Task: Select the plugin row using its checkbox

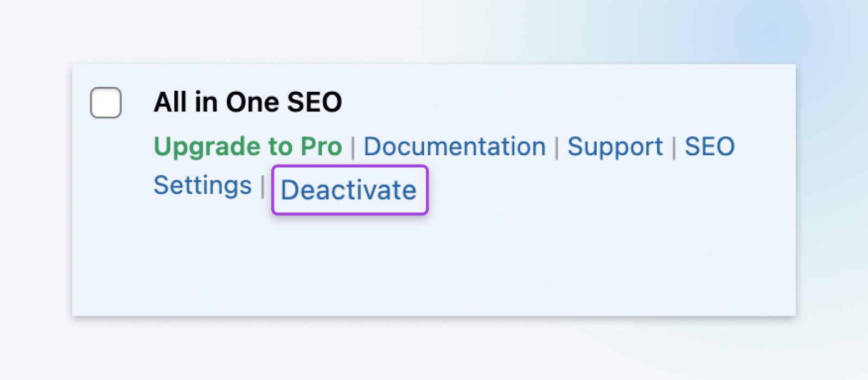Action: 106,103
